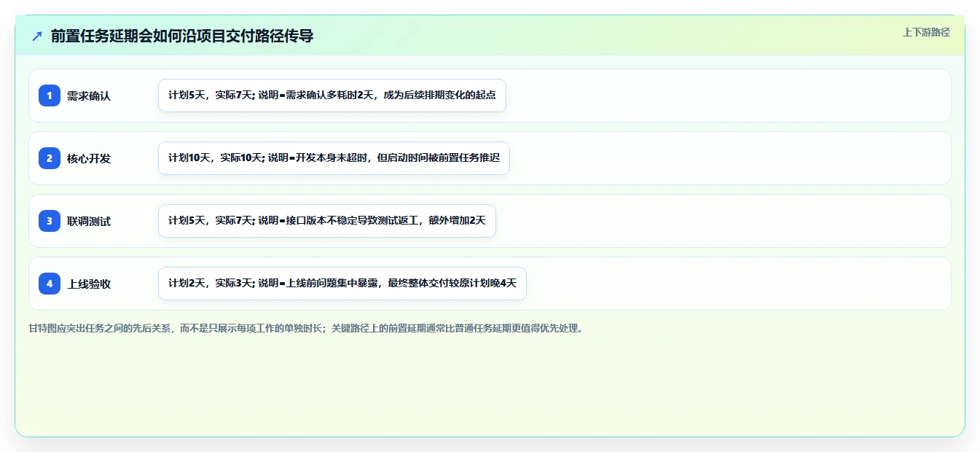
Task: Click the 计划5天，实际7天 需求确认多耗时2天 description box
Action: coord(332,96)
